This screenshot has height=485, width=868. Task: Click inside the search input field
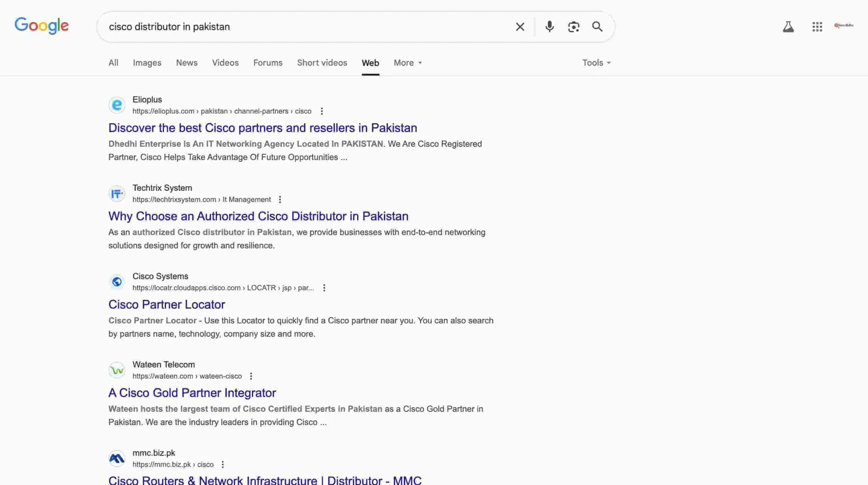(305, 26)
